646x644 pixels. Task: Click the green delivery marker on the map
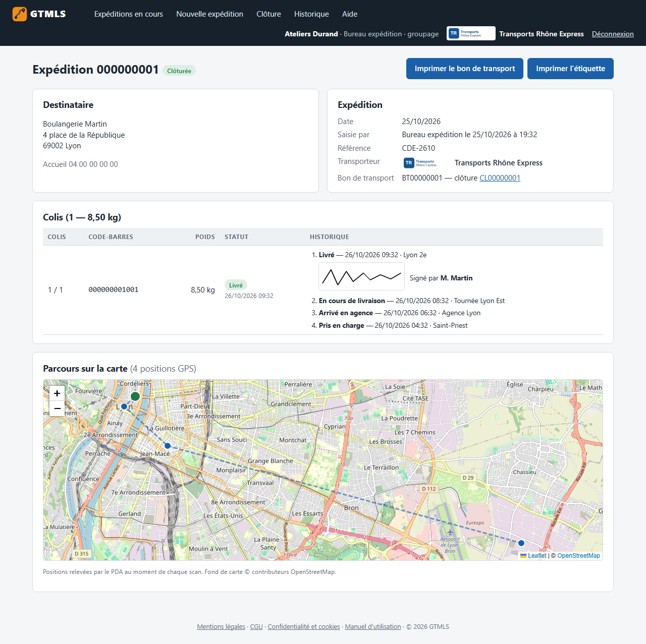135,396
